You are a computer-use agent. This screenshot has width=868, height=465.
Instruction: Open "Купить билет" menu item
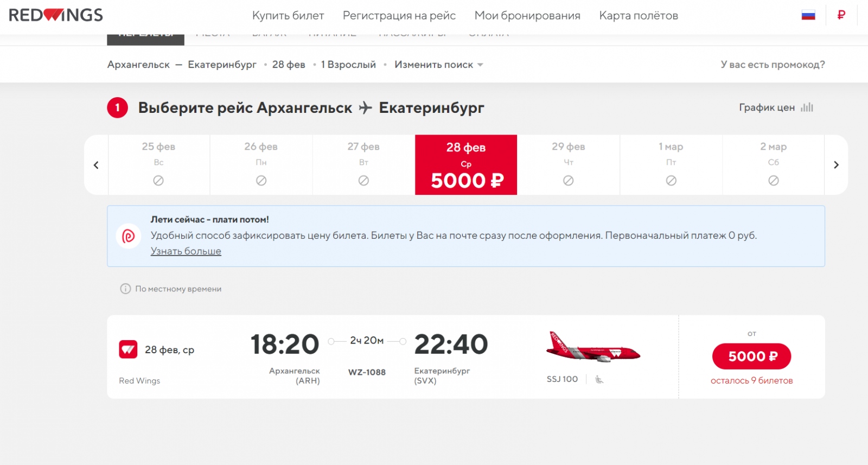point(288,16)
